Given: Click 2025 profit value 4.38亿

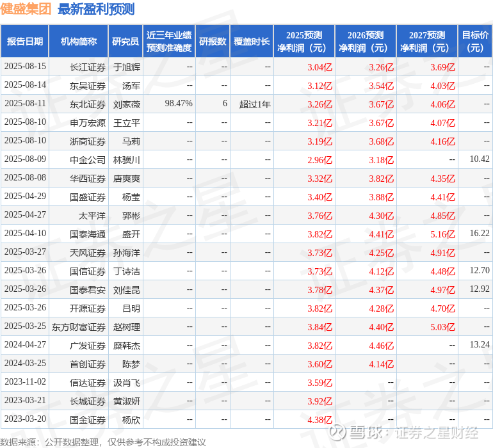Looking at the screenshot, I should point(319,420).
